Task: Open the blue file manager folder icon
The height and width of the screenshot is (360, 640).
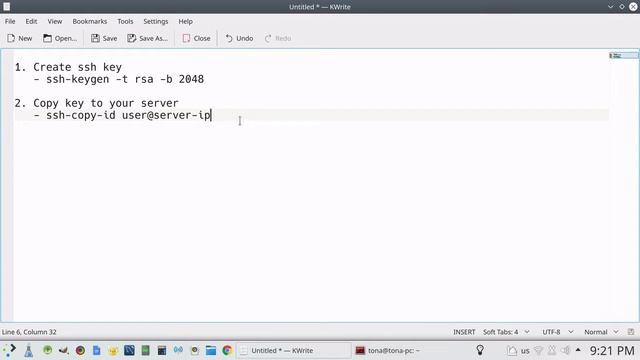Action: [x=211, y=350]
